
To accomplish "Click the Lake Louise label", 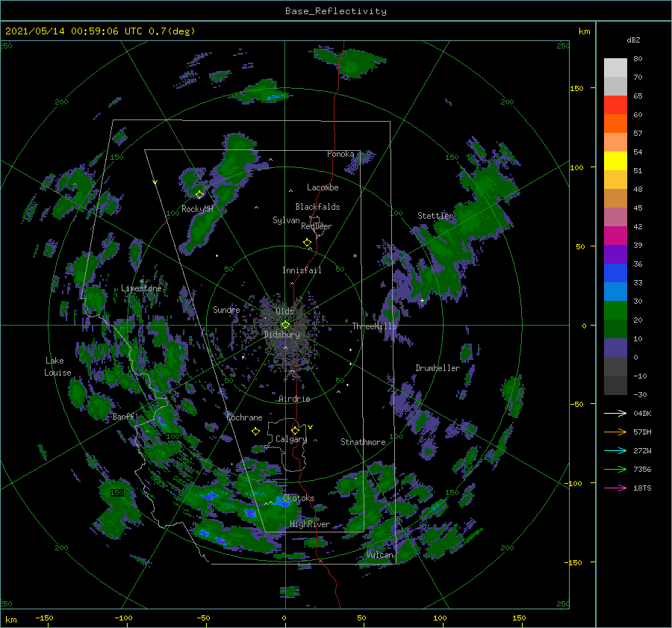I will [57, 367].
